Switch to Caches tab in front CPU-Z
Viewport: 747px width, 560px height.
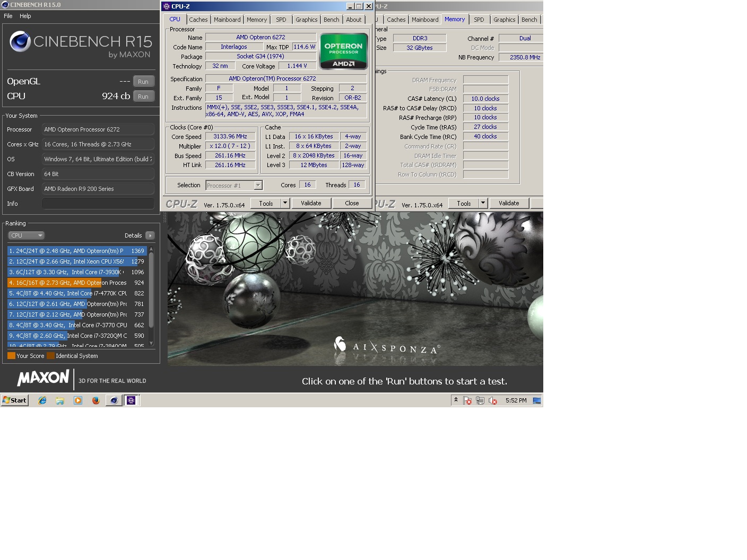click(198, 20)
